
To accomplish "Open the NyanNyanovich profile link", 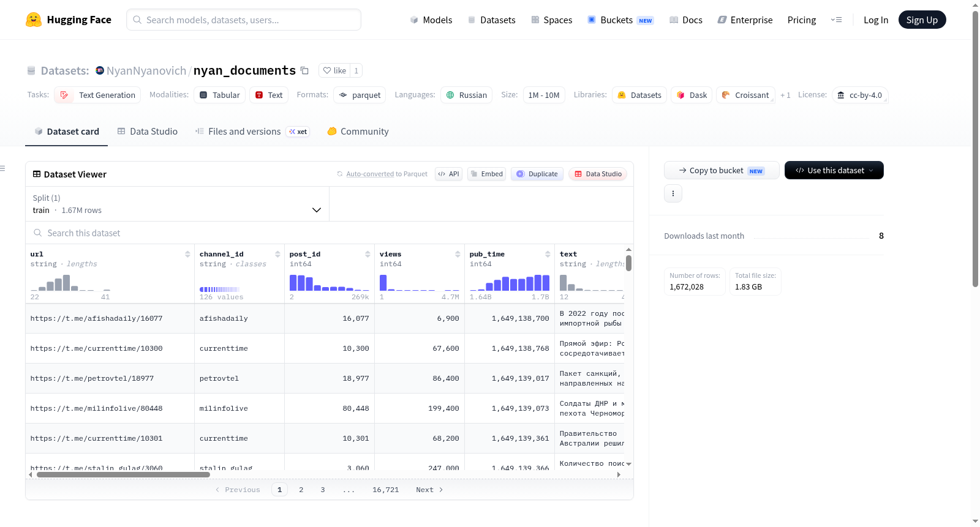I will (146, 70).
